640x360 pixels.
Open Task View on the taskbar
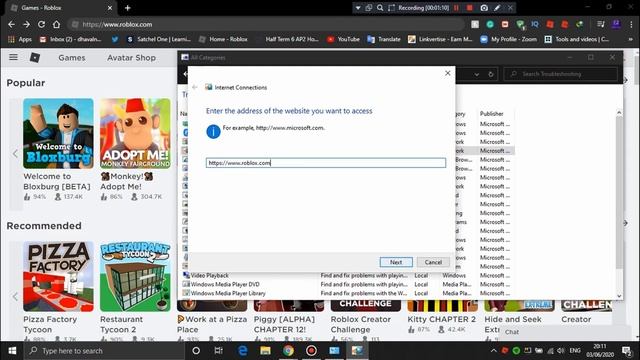click(219, 351)
